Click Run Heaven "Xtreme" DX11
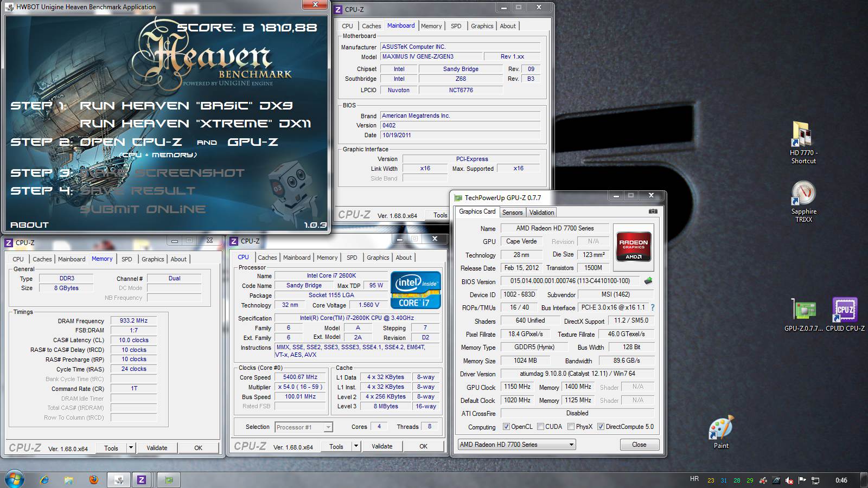 click(195, 124)
